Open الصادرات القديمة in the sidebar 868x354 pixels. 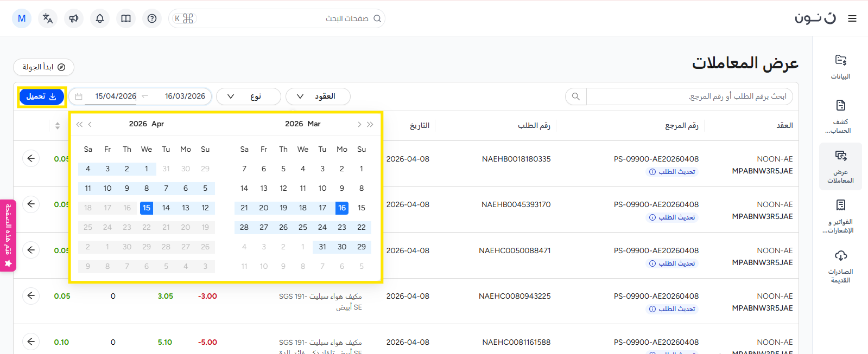(840, 267)
